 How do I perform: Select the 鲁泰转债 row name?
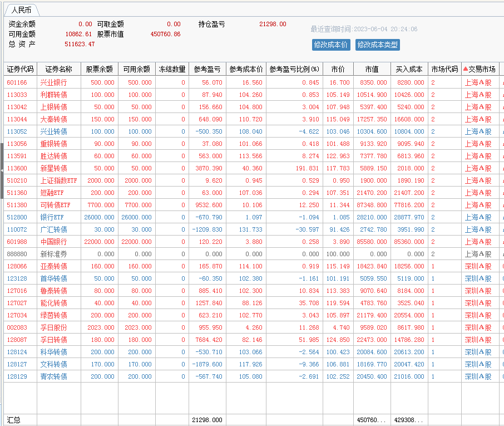[x=53, y=291]
